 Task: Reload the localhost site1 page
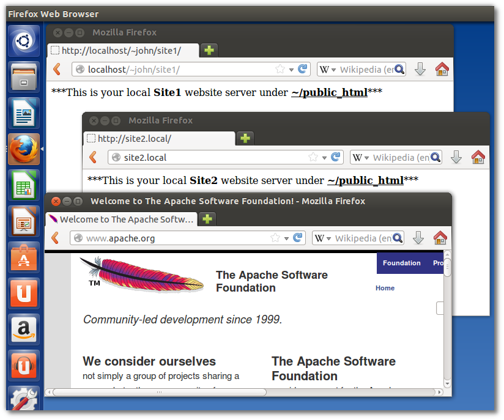302,69
